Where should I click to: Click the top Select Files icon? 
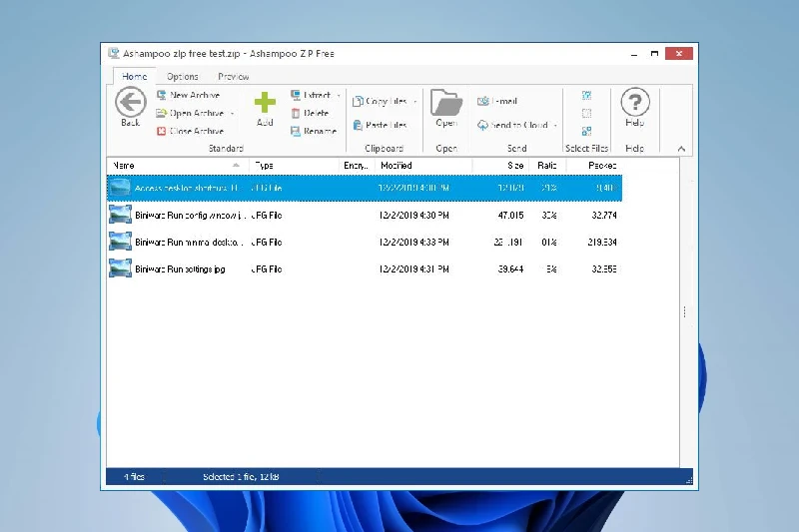pos(586,95)
